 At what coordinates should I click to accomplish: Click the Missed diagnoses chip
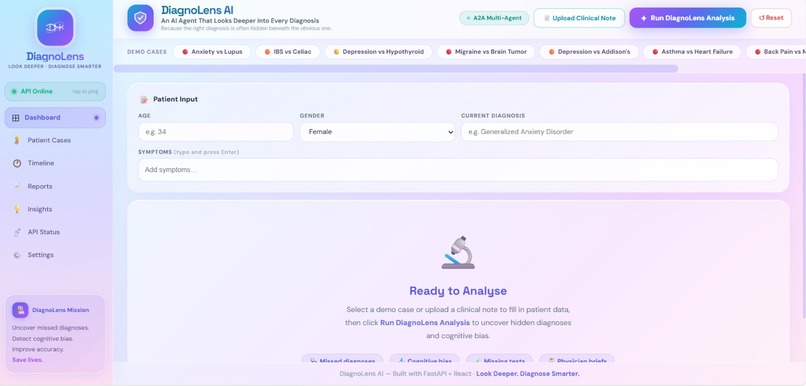pyautogui.click(x=342, y=360)
